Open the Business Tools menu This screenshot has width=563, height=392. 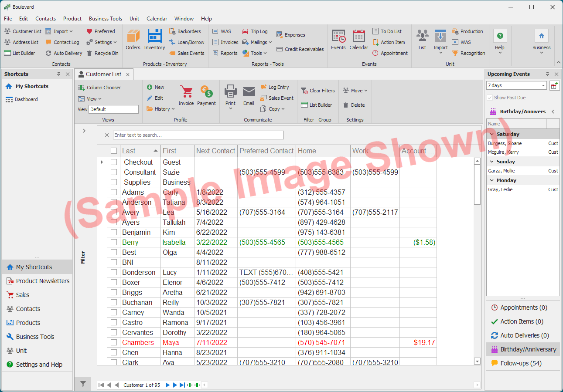click(105, 19)
